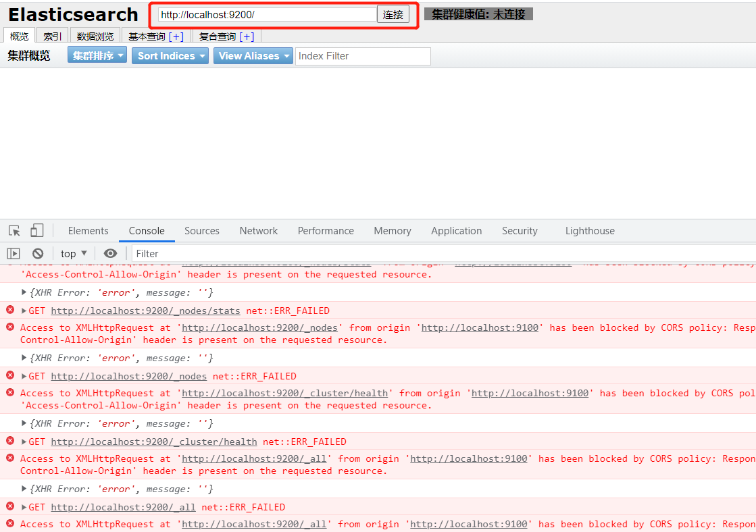Click the Index Filter input field
756x532 pixels.
(x=363, y=56)
